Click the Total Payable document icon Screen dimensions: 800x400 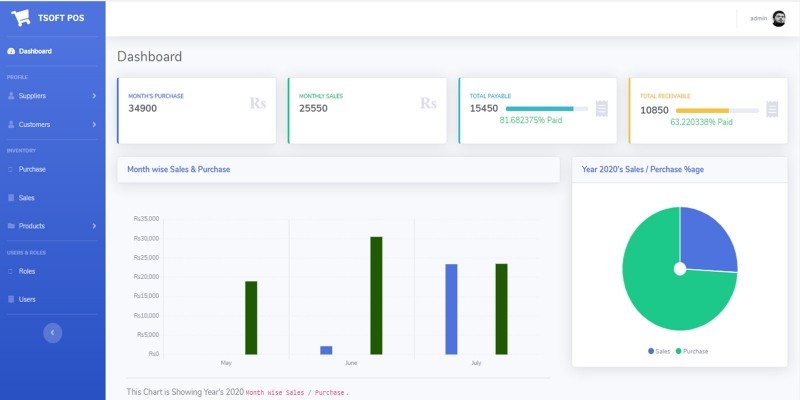601,108
